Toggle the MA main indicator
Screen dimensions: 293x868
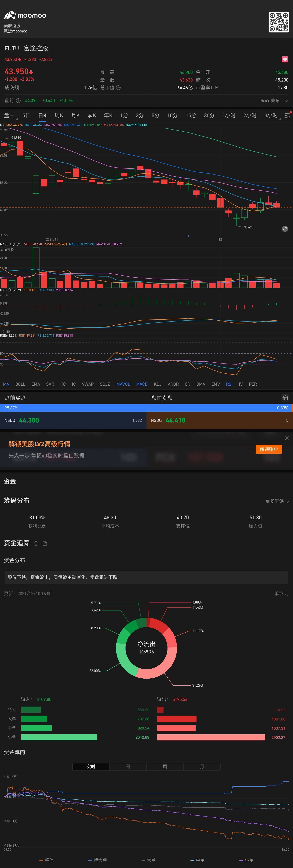click(x=6, y=384)
